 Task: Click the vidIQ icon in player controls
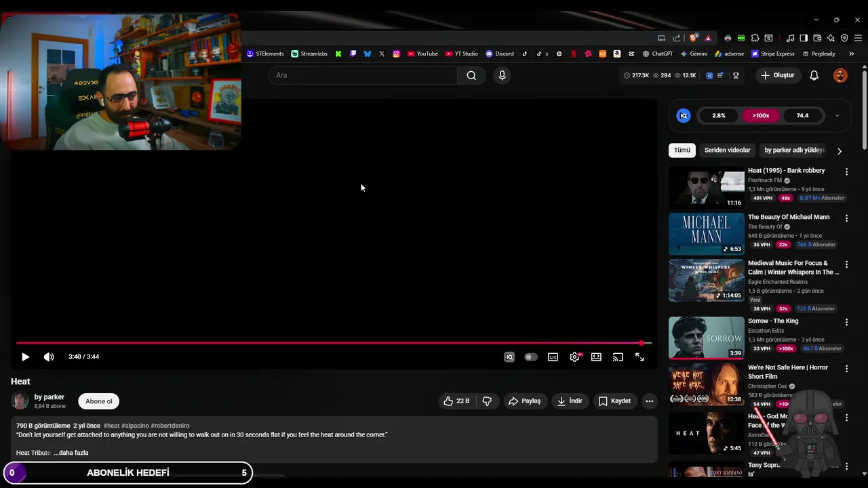[509, 357]
